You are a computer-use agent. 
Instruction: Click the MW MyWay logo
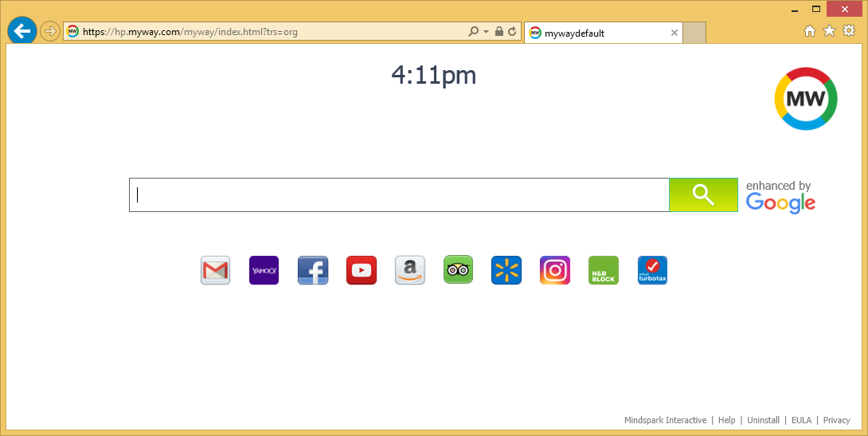coord(806,99)
